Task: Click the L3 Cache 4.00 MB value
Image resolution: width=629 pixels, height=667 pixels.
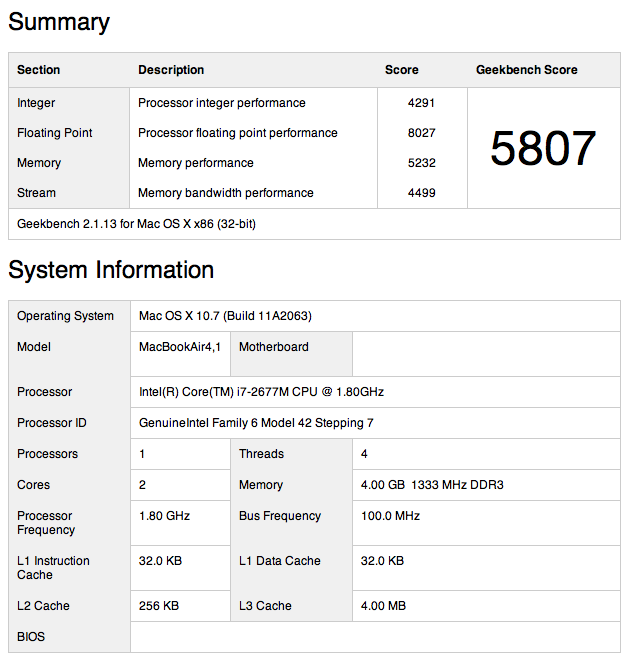Action: click(x=383, y=606)
